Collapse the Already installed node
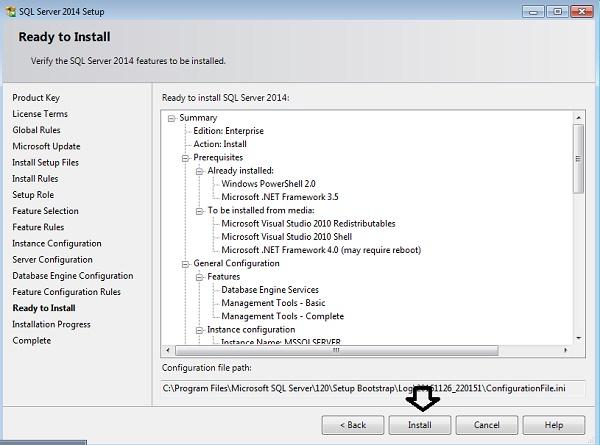 (199, 171)
